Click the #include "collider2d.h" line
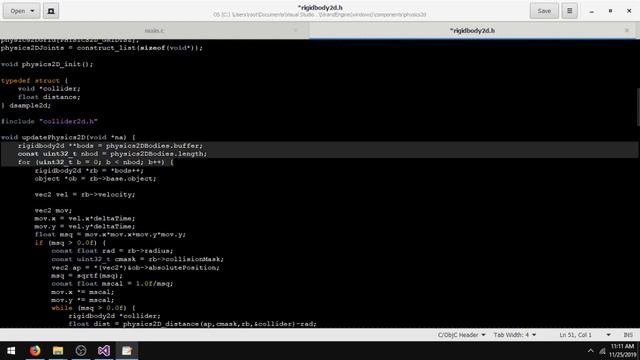The height and width of the screenshot is (360, 640). pyautogui.click(x=49, y=121)
